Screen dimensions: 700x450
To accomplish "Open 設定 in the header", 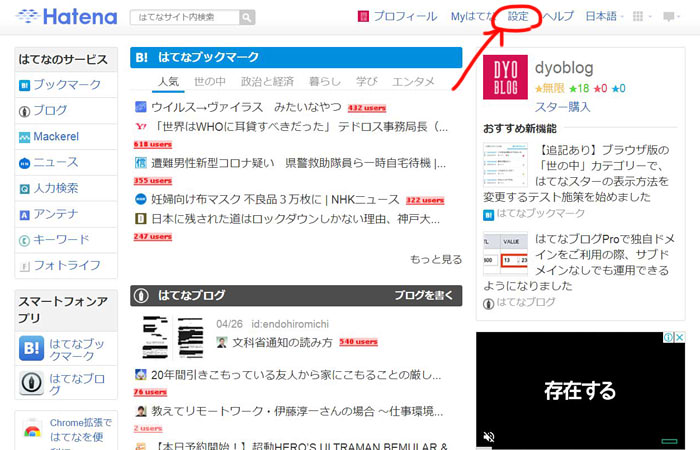I will tap(518, 17).
